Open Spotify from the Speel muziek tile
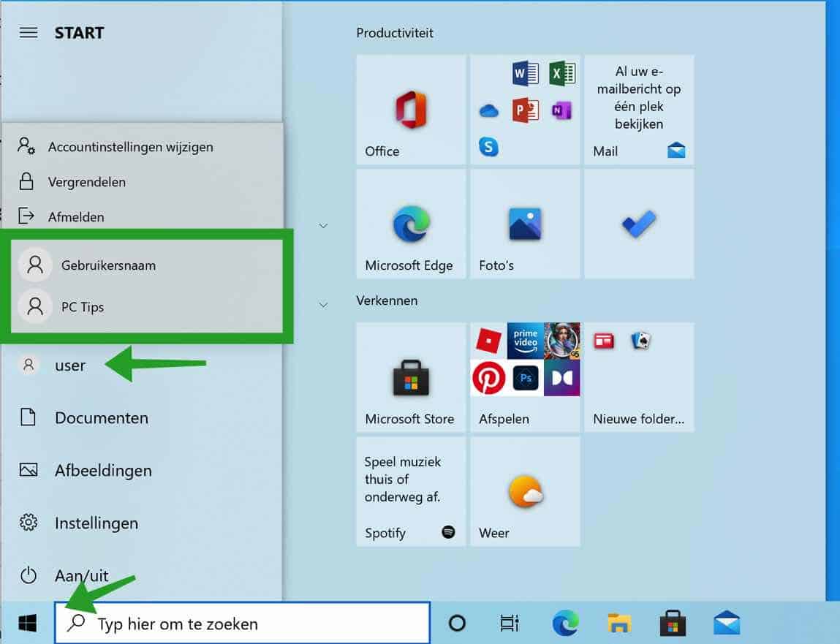Screen dimensions: 840x644 [x=410, y=491]
